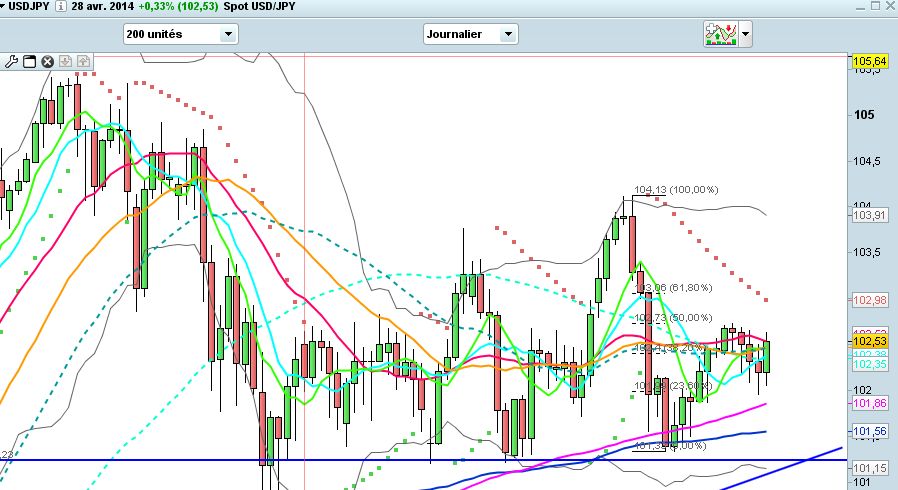Click the move panel up arrow icon
898x490 pixels.
point(83,61)
